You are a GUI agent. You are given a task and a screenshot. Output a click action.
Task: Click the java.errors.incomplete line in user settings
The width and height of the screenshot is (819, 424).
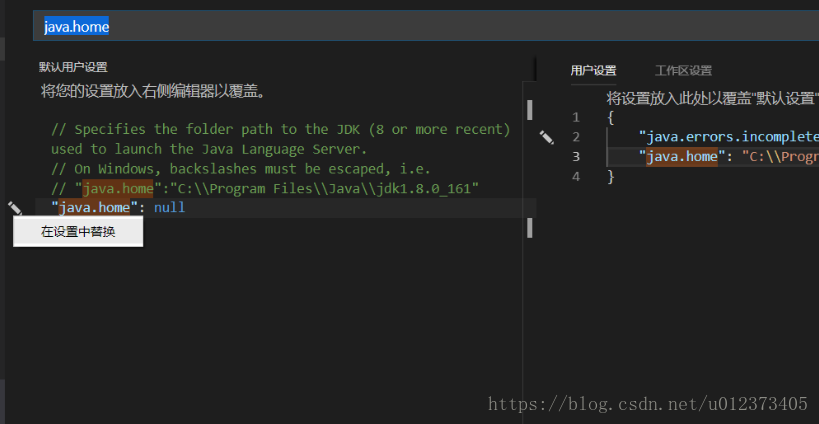[x=729, y=137]
